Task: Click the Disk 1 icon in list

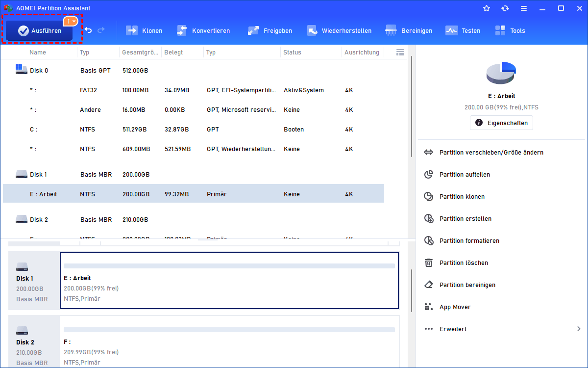Action: coord(21,174)
